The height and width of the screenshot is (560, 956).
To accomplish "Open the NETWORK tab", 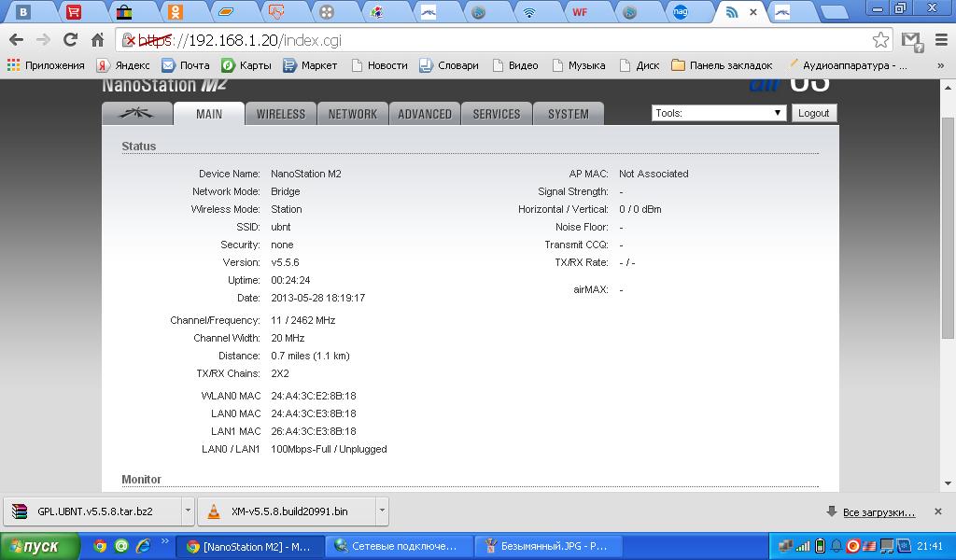I will (352, 114).
